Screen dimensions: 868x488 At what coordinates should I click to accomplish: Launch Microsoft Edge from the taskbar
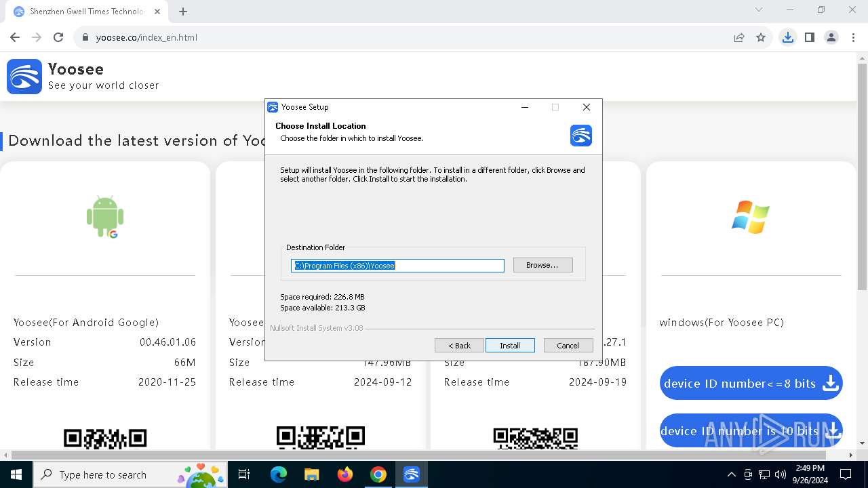(279, 474)
